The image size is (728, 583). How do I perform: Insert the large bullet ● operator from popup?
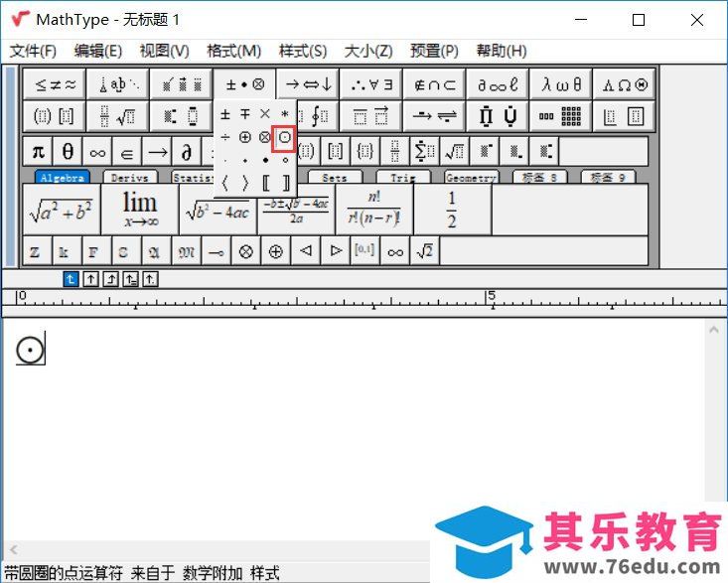(265, 160)
